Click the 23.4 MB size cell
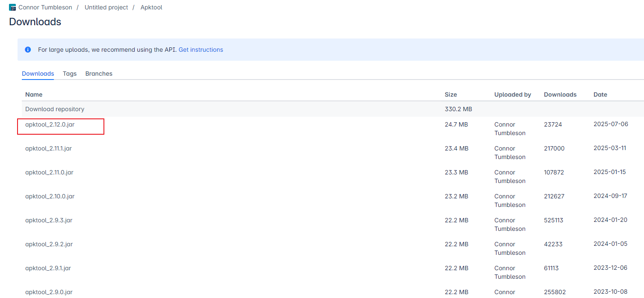This screenshot has height=298, width=644. (x=457, y=148)
